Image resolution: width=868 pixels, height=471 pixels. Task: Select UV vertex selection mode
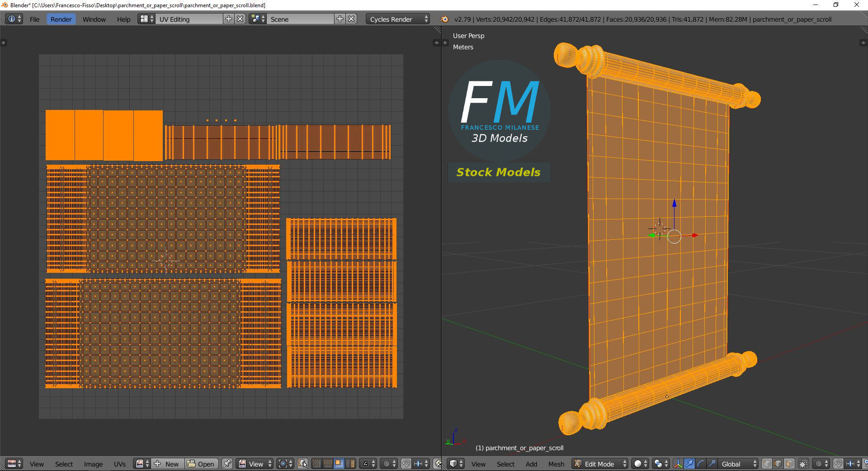[x=316, y=464]
